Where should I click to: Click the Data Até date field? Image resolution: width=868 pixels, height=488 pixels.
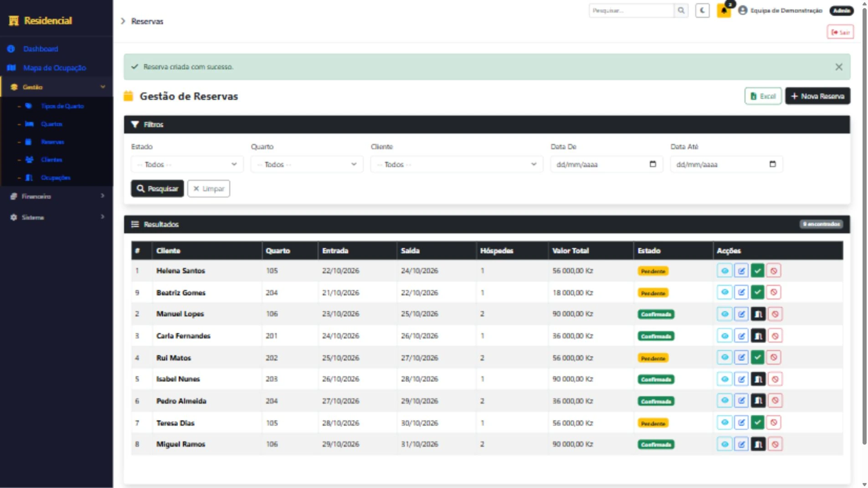click(726, 164)
